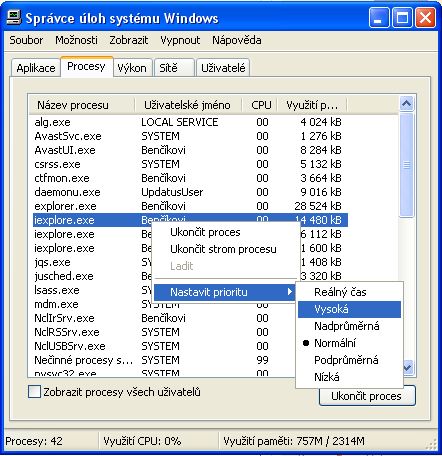Open the Soubor menu

[26, 40]
